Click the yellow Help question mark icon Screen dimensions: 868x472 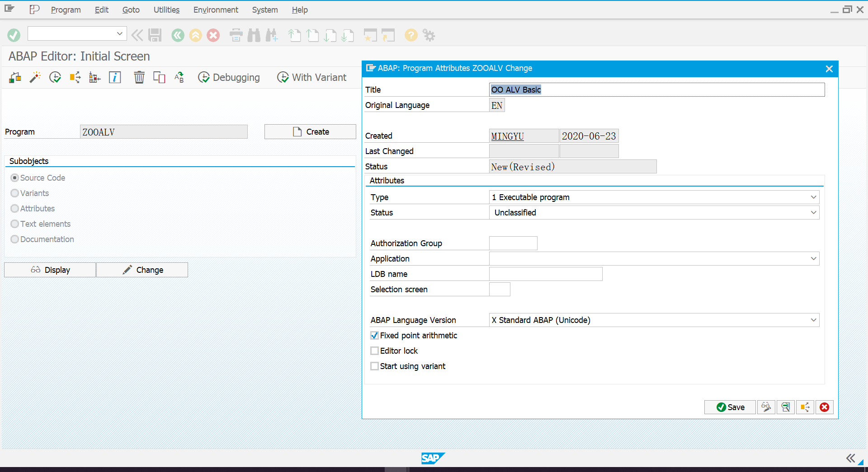(411, 35)
